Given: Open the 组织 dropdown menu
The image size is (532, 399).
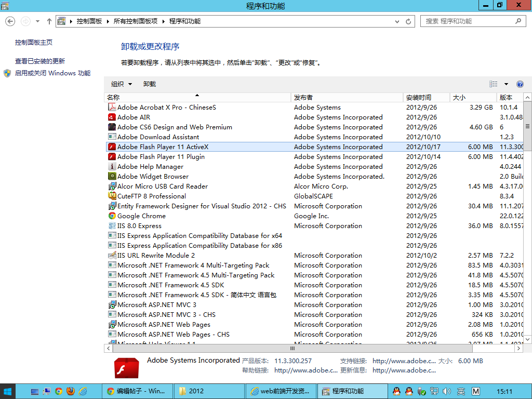Looking at the screenshot, I should tap(122, 84).
